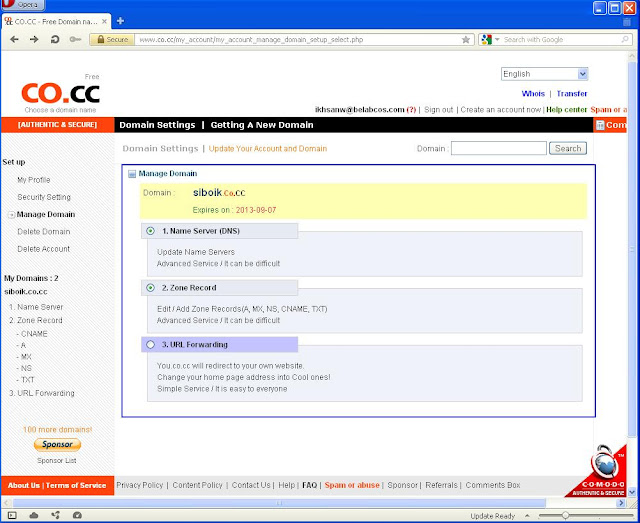Expand the Manage Domain sidebar item arrow
The width and height of the screenshot is (640, 523).
tap(12, 215)
